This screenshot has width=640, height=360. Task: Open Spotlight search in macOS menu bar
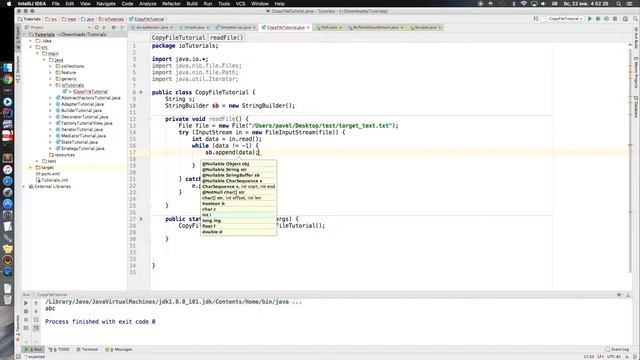[619, 4]
